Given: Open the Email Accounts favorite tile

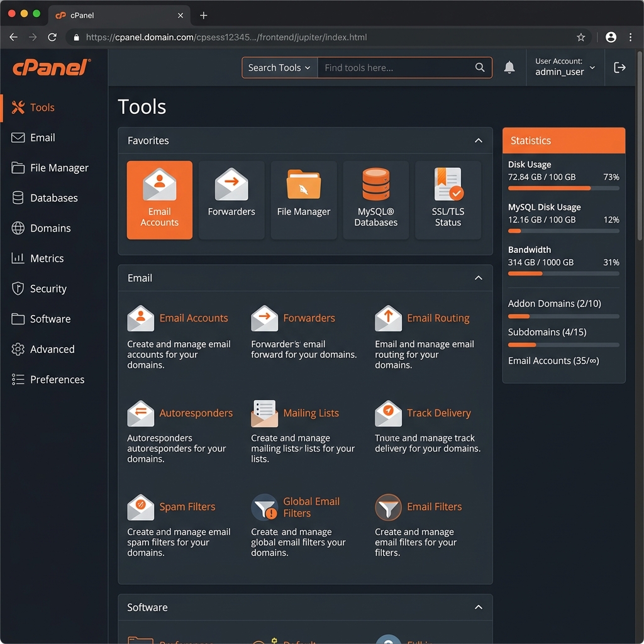Looking at the screenshot, I should (159, 200).
